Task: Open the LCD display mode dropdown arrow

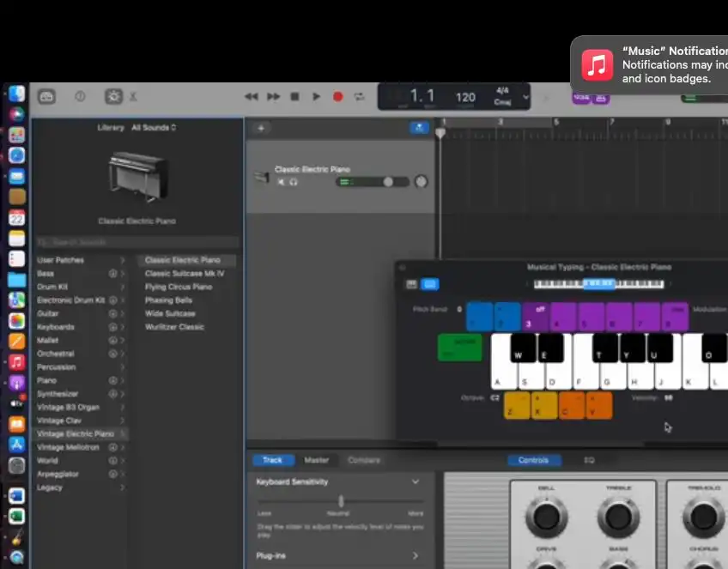Action: coord(525,97)
